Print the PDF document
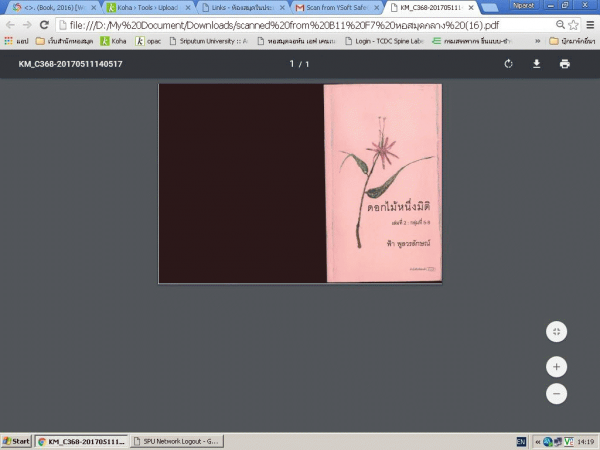The image size is (600, 450). [x=564, y=64]
